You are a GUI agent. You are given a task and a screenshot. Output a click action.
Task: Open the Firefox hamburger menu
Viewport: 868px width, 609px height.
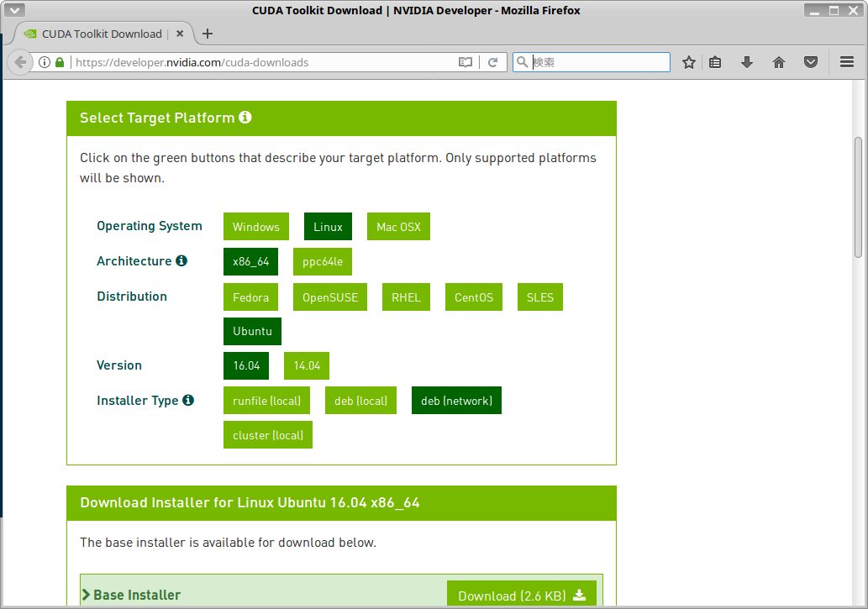click(847, 62)
